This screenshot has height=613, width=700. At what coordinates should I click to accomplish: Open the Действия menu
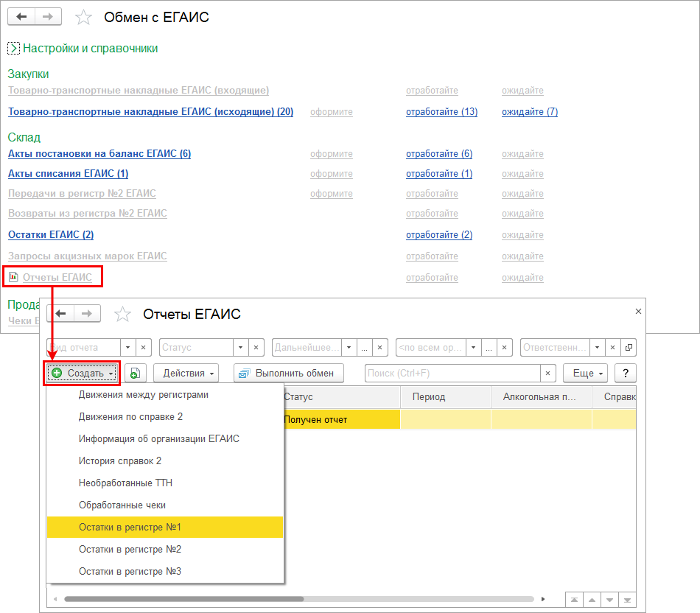click(186, 374)
